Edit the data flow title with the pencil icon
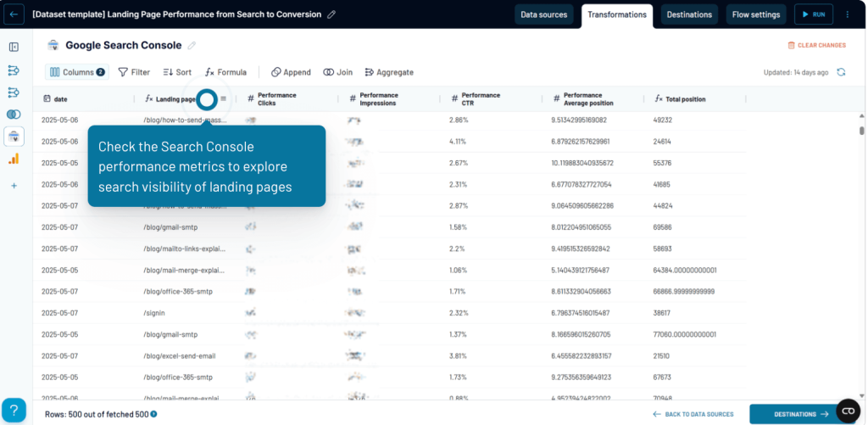This screenshot has width=868, height=425. coord(331,14)
